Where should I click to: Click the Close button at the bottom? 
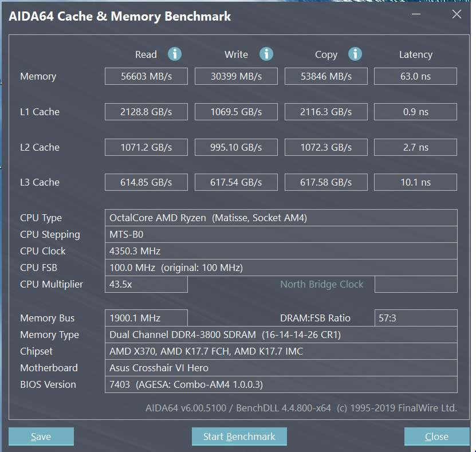pyautogui.click(x=436, y=436)
